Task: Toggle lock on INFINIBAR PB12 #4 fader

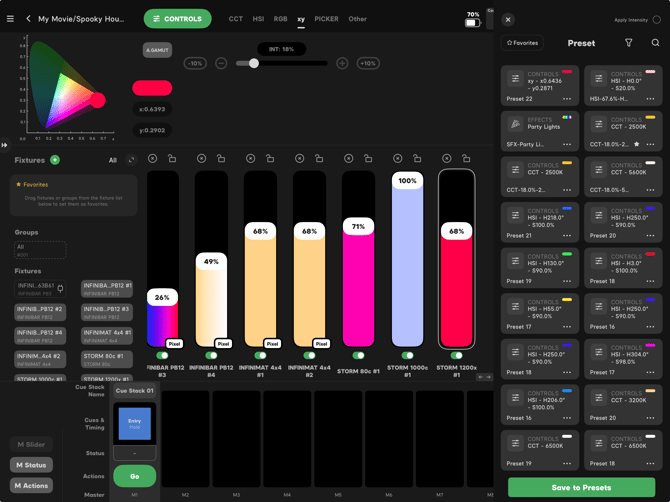Action: click(221, 159)
